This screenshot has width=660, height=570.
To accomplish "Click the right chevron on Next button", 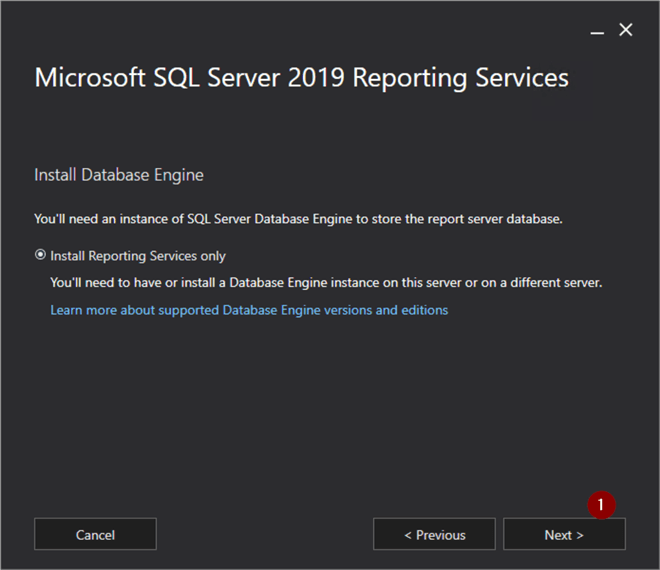I will tap(580, 535).
